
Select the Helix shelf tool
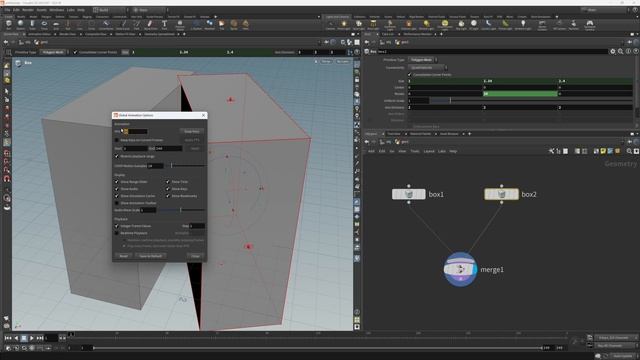(246, 25)
